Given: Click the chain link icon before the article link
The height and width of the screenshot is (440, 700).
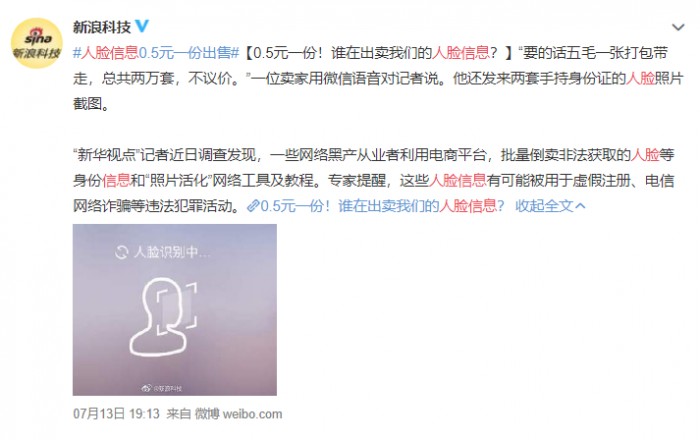Looking at the screenshot, I should pyautogui.click(x=253, y=206).
